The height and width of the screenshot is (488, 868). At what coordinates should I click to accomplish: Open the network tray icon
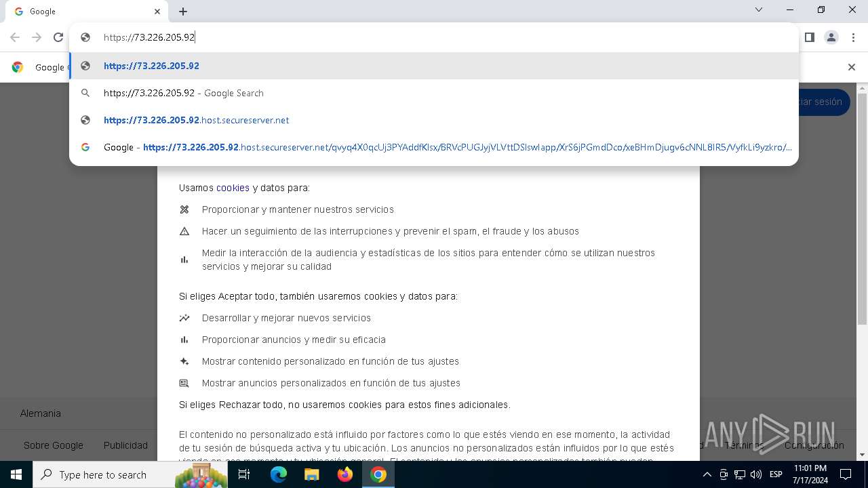point(740,474)
